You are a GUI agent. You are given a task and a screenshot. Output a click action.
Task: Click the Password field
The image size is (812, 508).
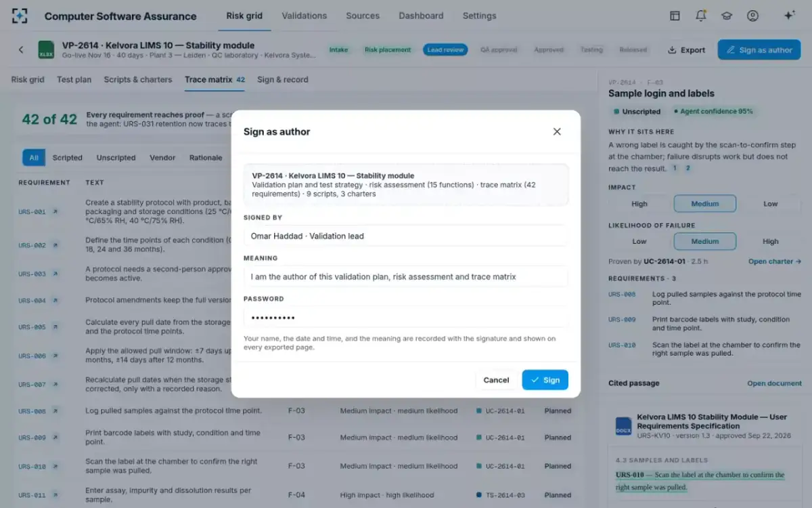pos(405,317)
